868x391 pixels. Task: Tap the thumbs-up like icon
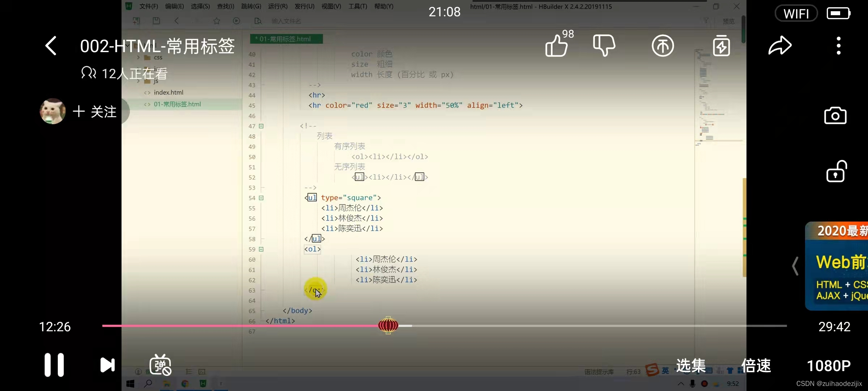click(556, 46)
